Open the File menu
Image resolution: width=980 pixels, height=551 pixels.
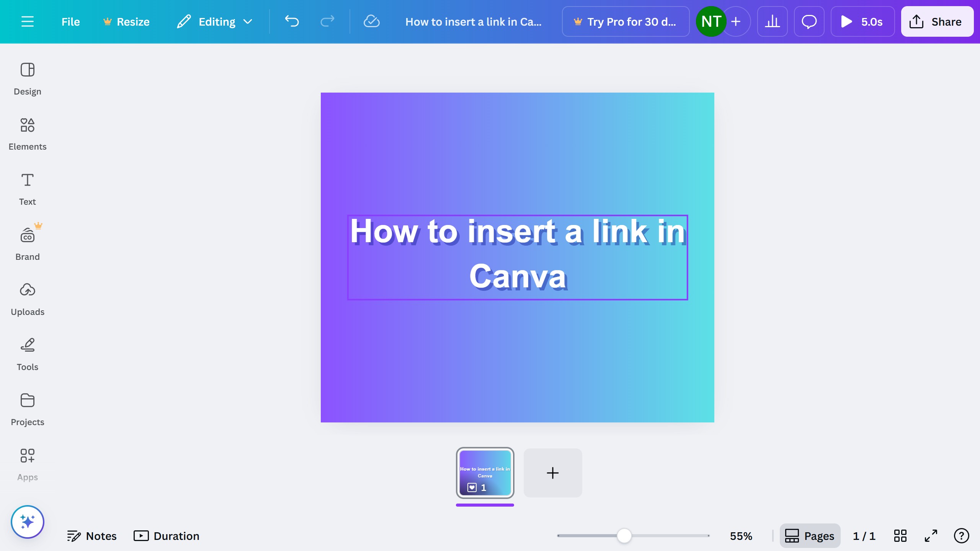click(70, 21)
